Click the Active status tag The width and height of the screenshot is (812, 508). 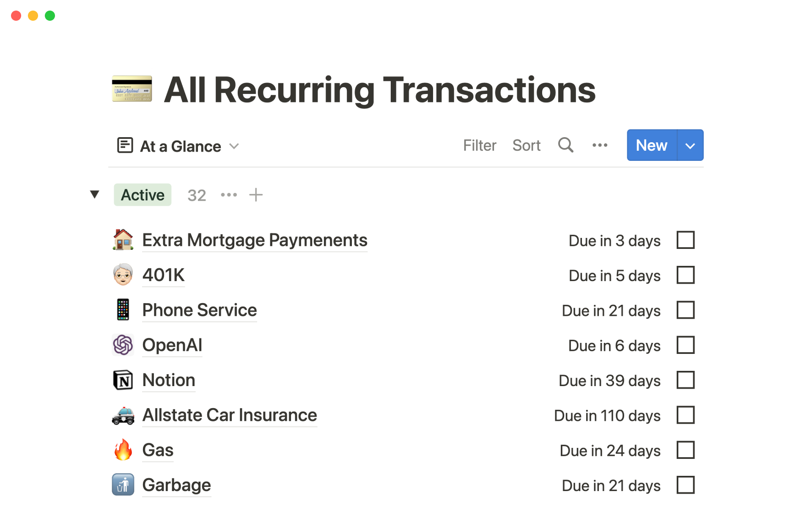(143, 195)
